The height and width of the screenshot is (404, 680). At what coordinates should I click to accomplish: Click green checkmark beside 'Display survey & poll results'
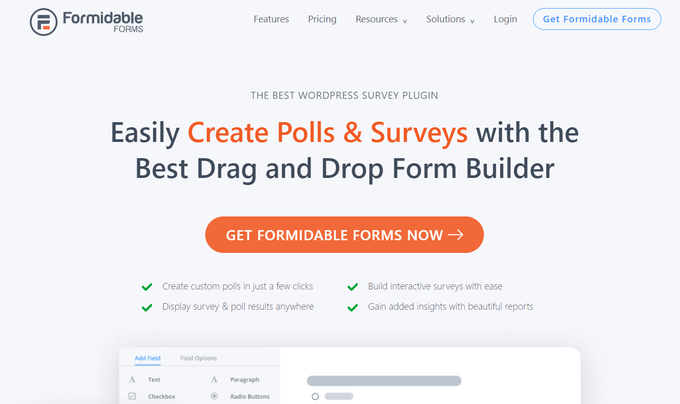pyautogui.click(x=147, y=306)
